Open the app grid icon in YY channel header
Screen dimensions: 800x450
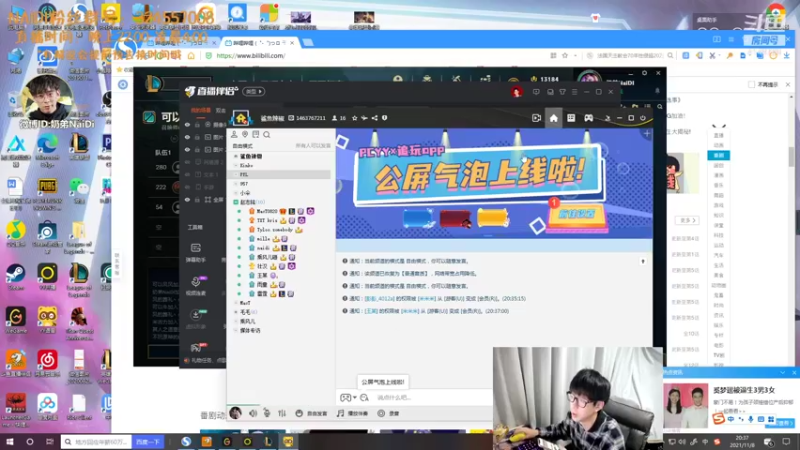571,118
